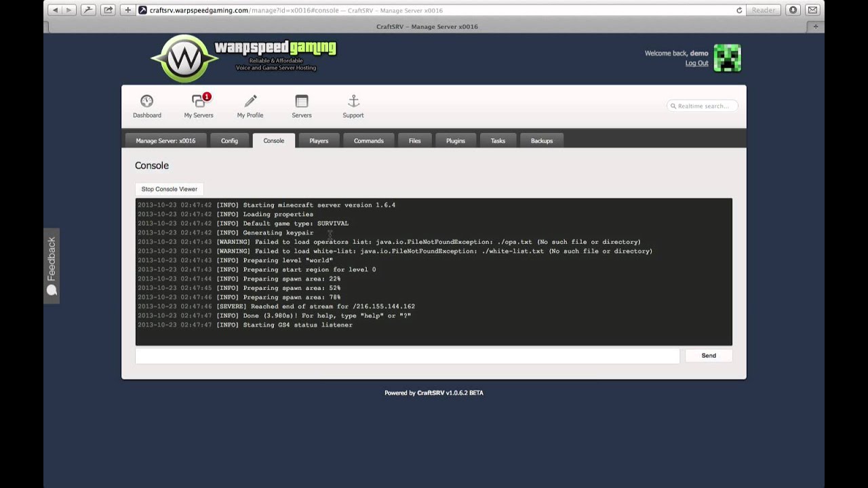Click the 'Default game type: SURVIVAL' log line
Viewport: 868px width, 488px height.
coord(243,223)
